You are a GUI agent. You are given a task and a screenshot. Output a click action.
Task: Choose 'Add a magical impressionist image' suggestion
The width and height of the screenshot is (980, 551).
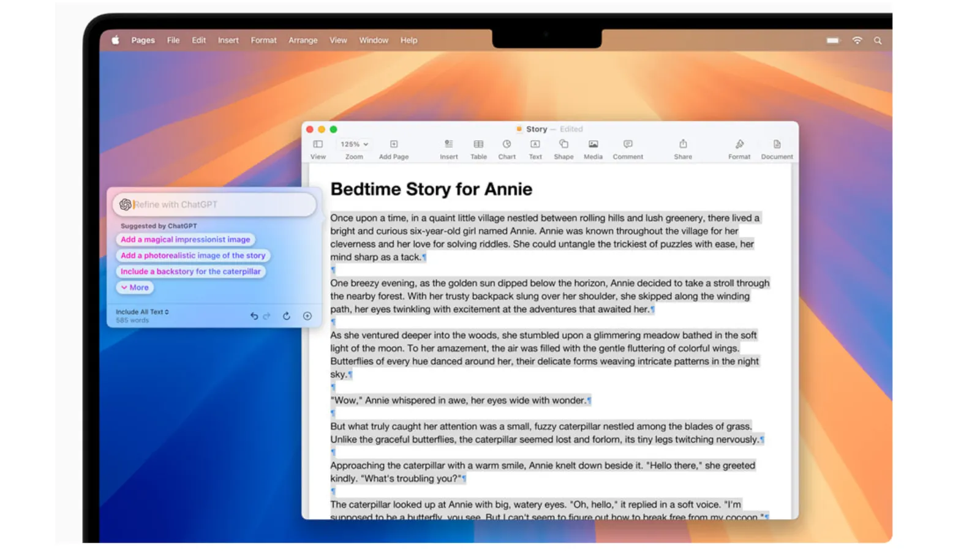185,239
